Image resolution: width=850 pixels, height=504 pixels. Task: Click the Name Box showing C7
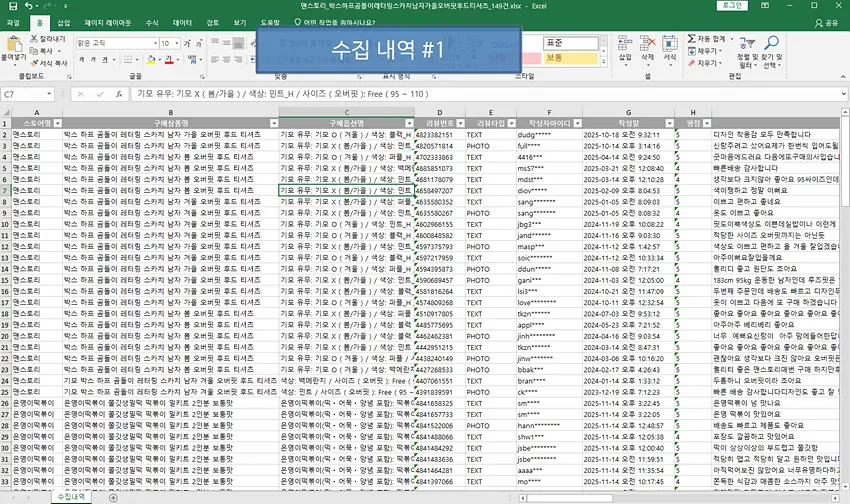[x=23, y=94]
